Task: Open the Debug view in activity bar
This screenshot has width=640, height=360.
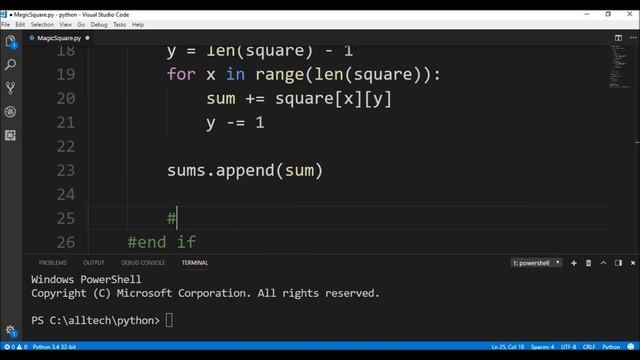Action: pyautogui.click(x=10, y=111)
